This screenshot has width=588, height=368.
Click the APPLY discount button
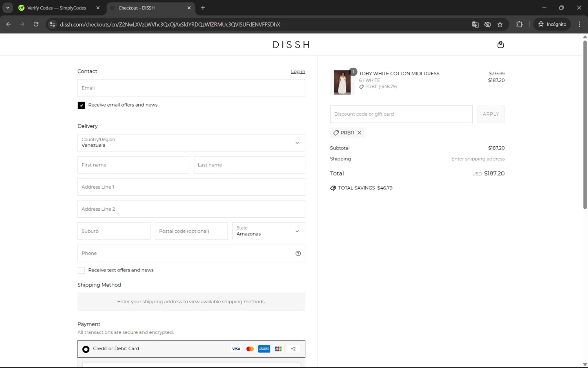click(491, 114)
